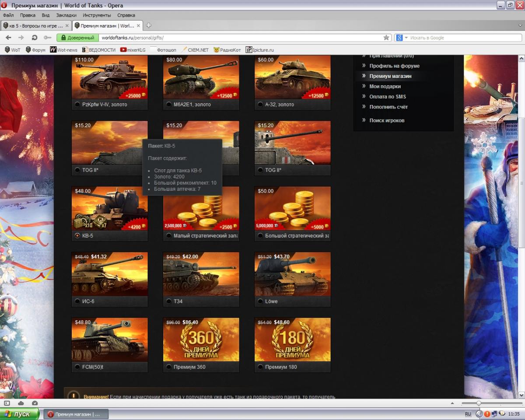
Task: Open the Мои подарки link
Action: pyautogui.click(x=385, y=86)
